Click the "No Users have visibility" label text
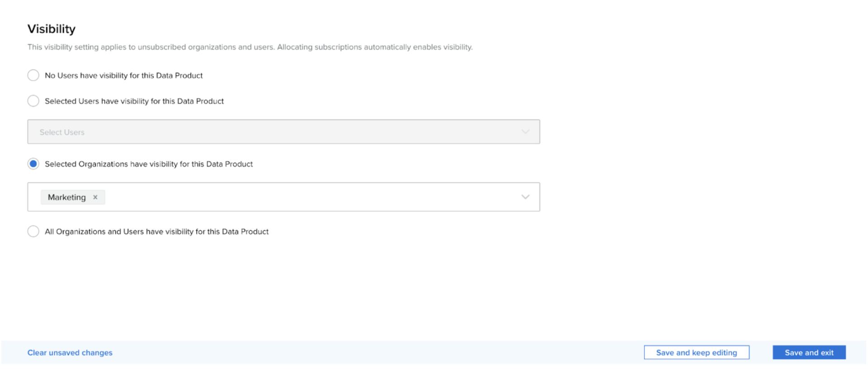868x377 pixels. (123, 75)
